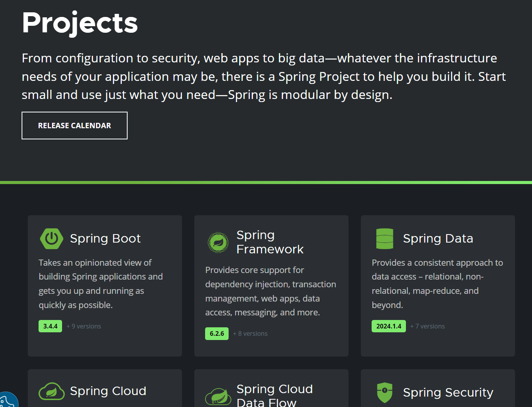Image resolution: width=532 pixels, height=407 pixels.
Task: Open the Spring Boot project title
Action: pos(105,238)
